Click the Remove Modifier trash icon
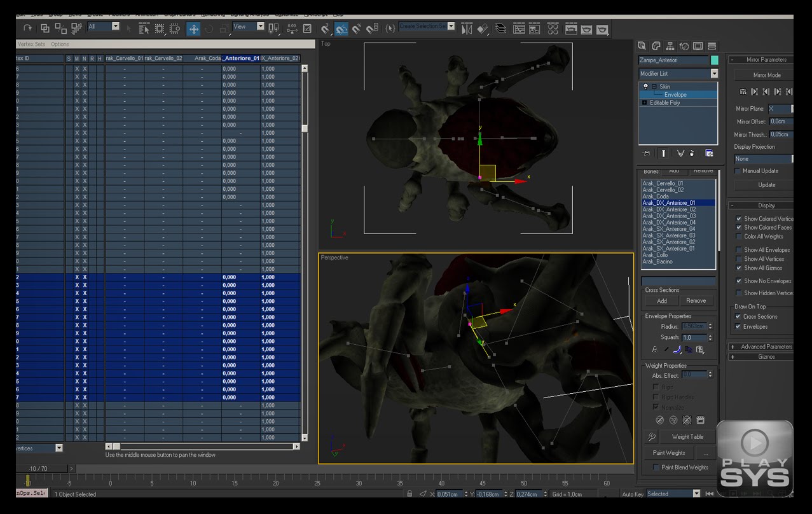 [691, 153]
